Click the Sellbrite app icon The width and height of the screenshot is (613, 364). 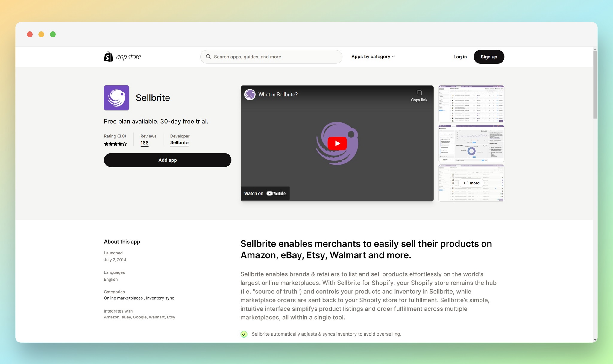tap(116, 98)
